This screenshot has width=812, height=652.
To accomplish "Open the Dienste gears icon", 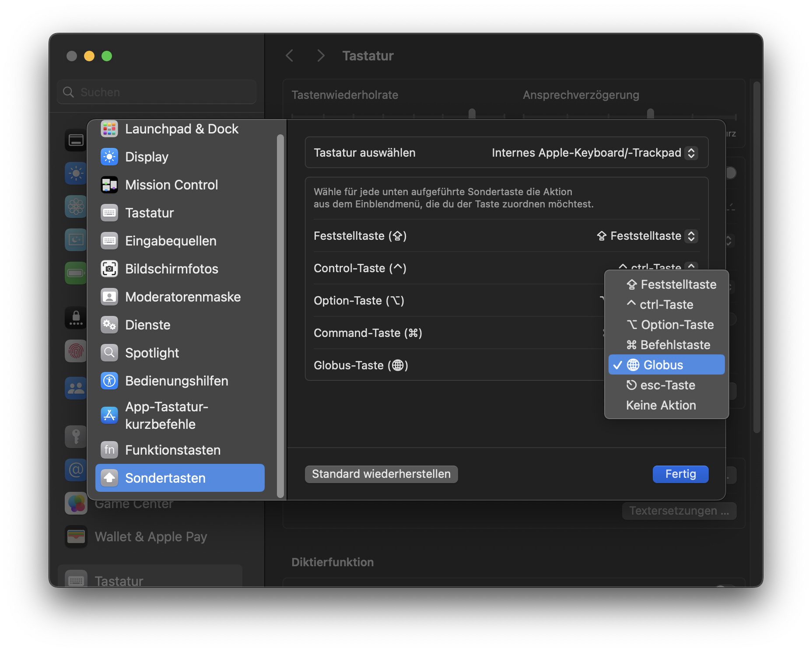I will pos(109,325).
